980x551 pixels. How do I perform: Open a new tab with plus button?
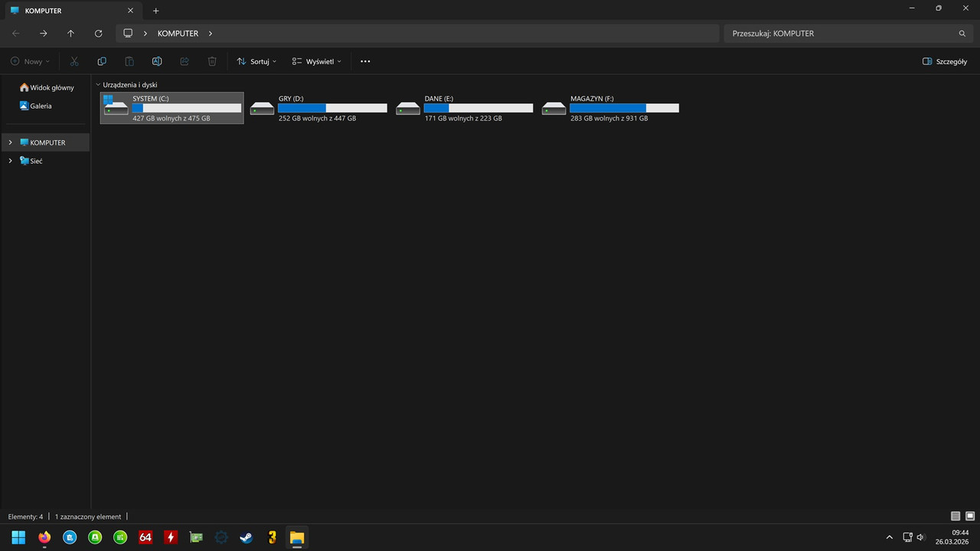click(156, 11)
